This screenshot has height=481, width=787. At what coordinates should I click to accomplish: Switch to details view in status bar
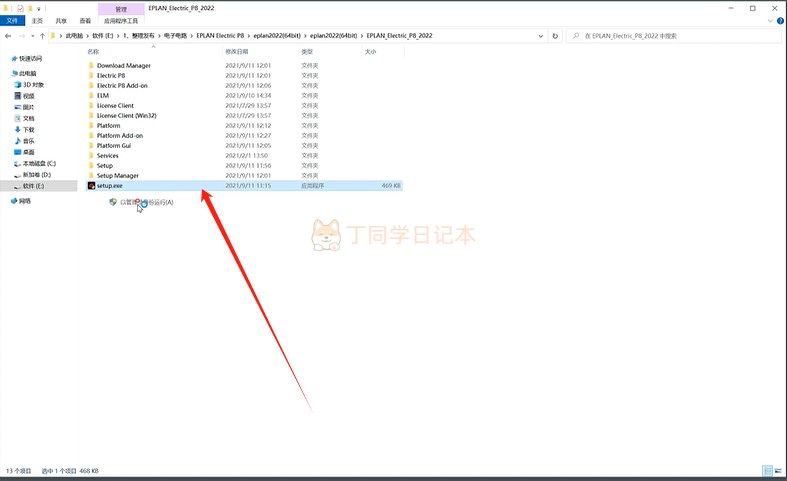pyautogui.click(x=767, y=471)
